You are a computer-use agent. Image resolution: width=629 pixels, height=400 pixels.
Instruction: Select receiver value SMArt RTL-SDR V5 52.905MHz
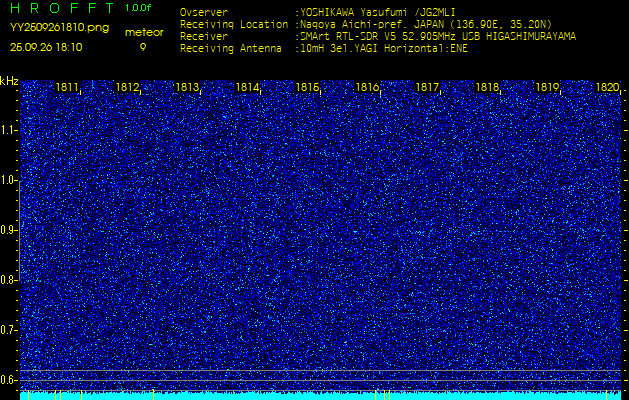tap(379, 37)
